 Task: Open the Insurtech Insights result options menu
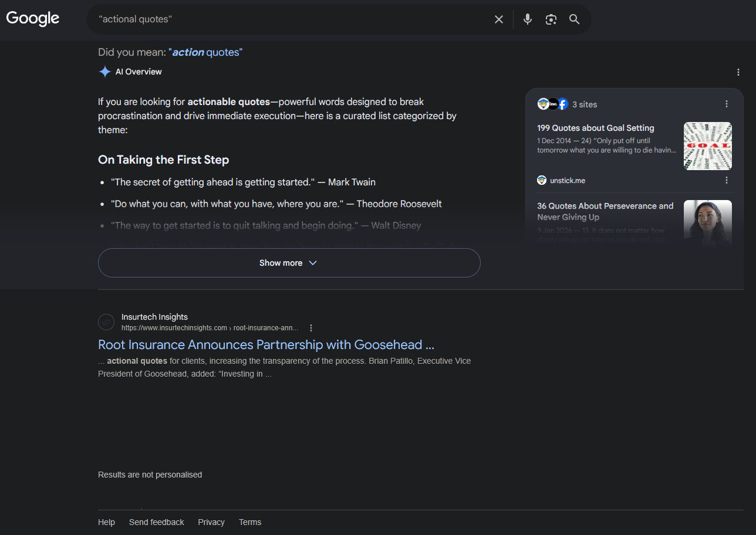coord(311,328)
